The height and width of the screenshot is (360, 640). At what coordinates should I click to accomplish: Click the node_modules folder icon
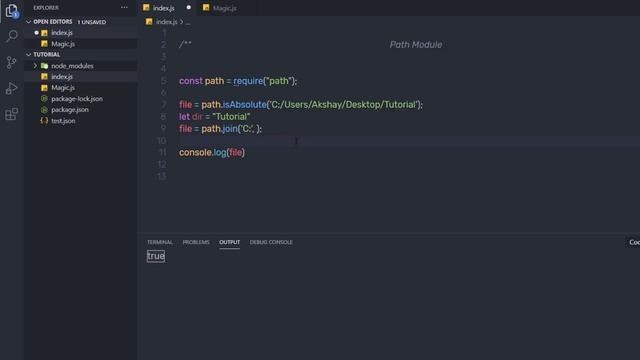(x=44, y=65)
